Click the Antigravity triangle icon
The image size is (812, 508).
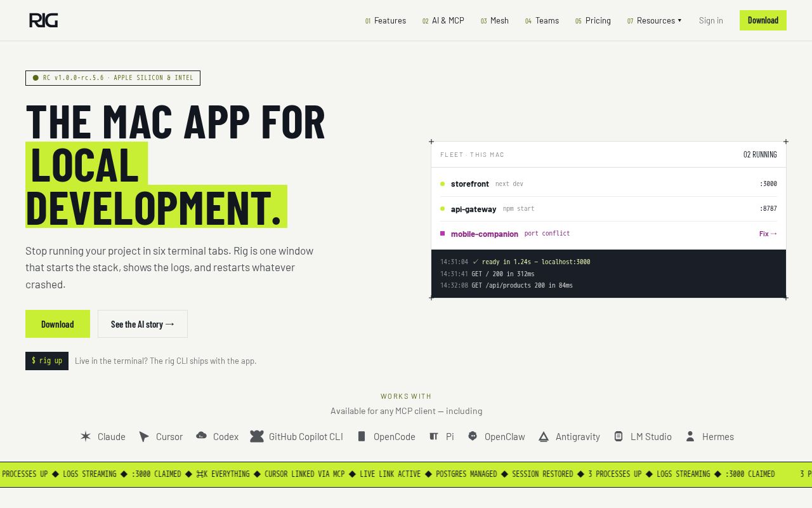[x=544, y=436]
